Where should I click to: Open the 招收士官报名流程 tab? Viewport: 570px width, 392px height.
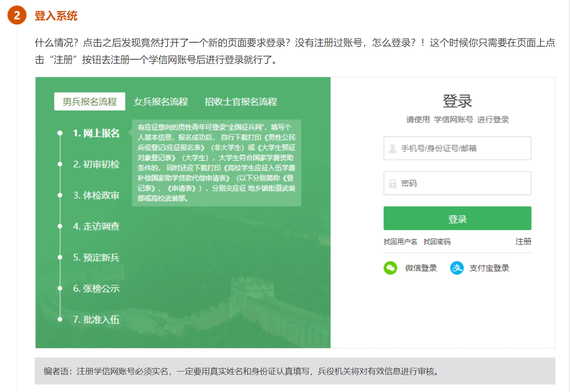coord(240,102)
